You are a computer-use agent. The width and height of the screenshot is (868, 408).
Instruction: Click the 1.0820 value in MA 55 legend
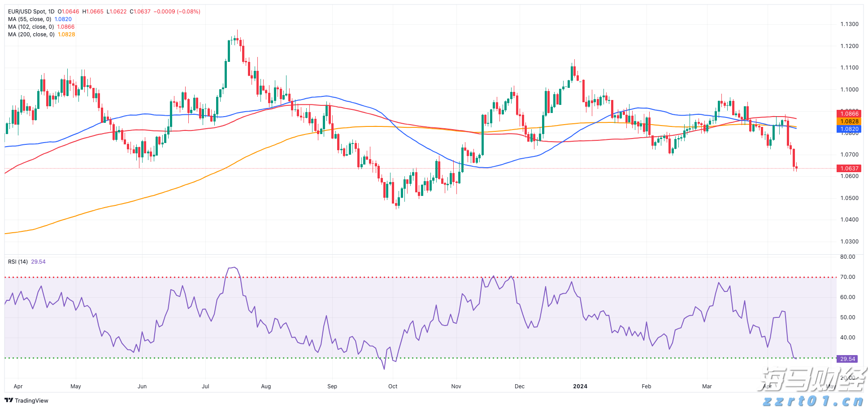pyautogui.click(x=63, y=19)
